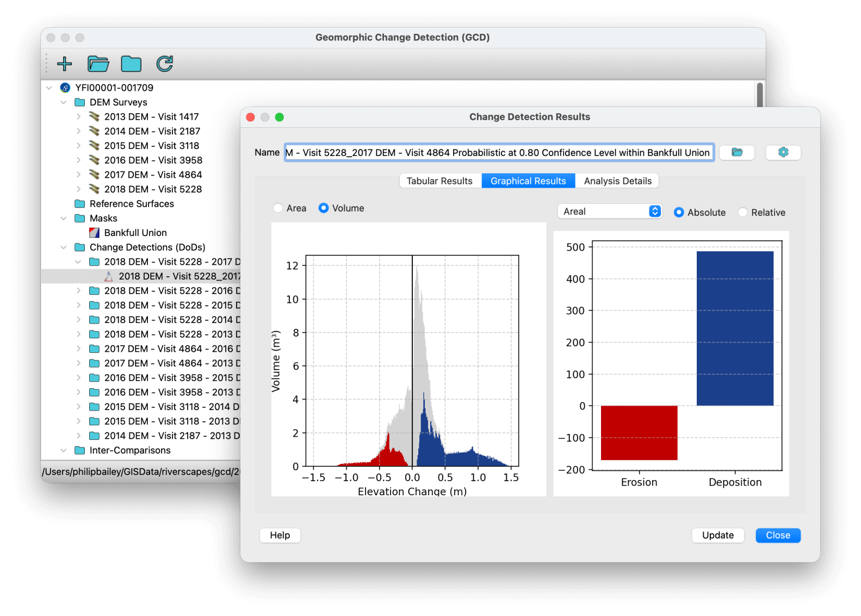861x616 pixels.
Task: Select 2017 DEM - Visit 4864 tree row
Action: (x=141, y=175)
